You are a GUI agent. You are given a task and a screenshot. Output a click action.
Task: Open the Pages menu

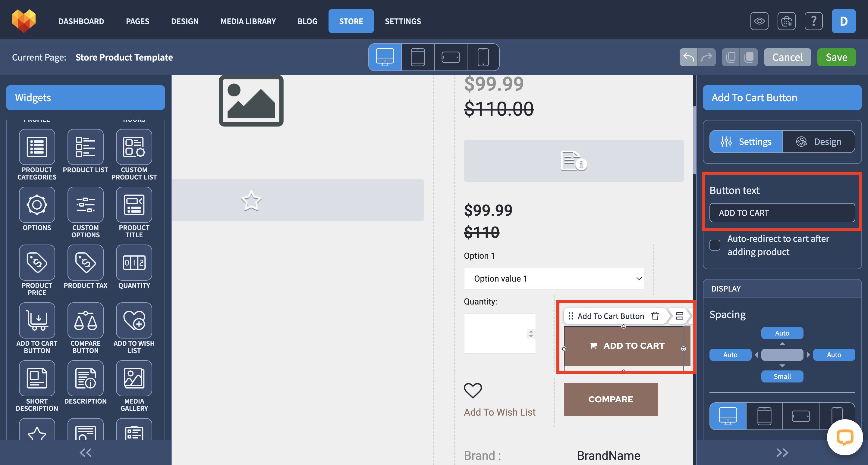click(137, 21)
